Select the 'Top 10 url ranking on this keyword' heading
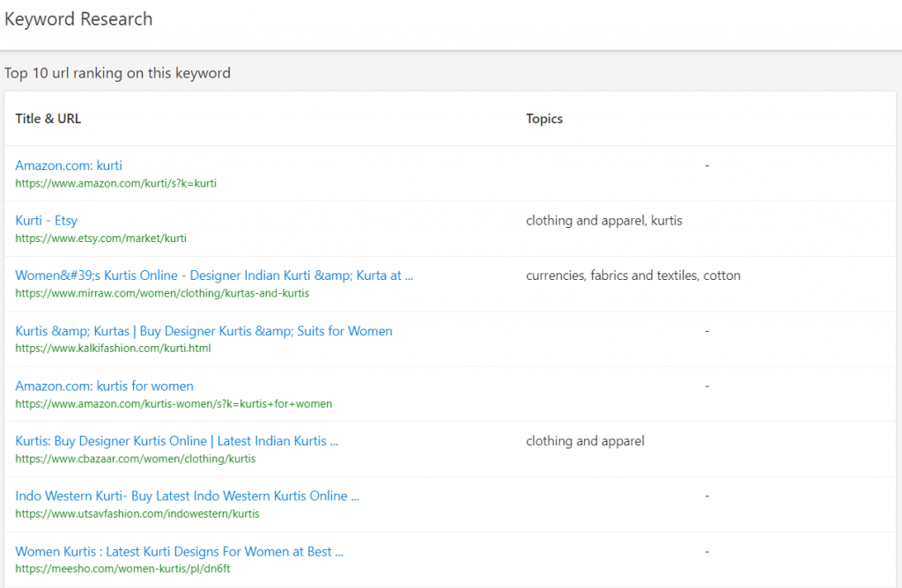Image resolution: width=902 pixels, height=588 pixels. 117,74
